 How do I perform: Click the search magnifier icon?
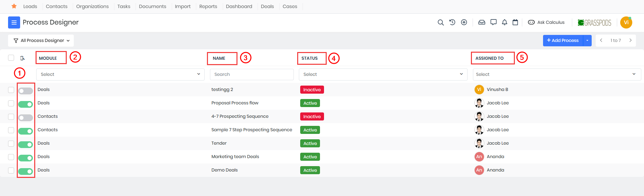click(441, 22)
